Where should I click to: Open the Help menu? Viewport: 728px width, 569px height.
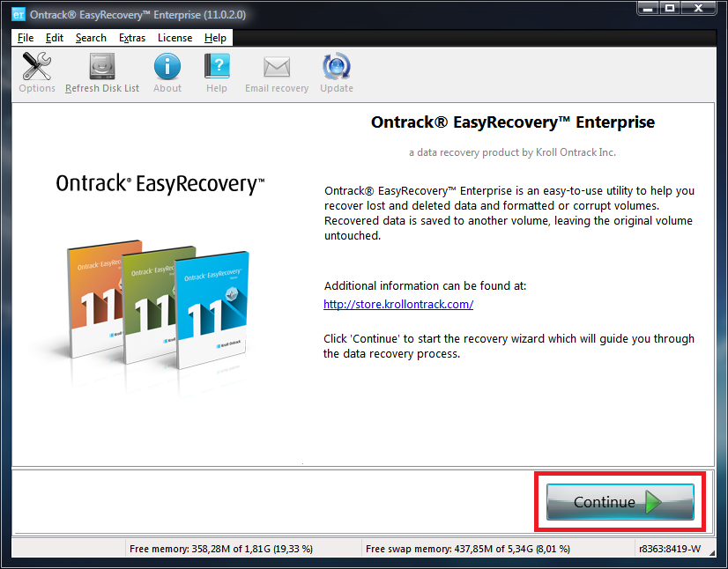(x=214, y=38)
